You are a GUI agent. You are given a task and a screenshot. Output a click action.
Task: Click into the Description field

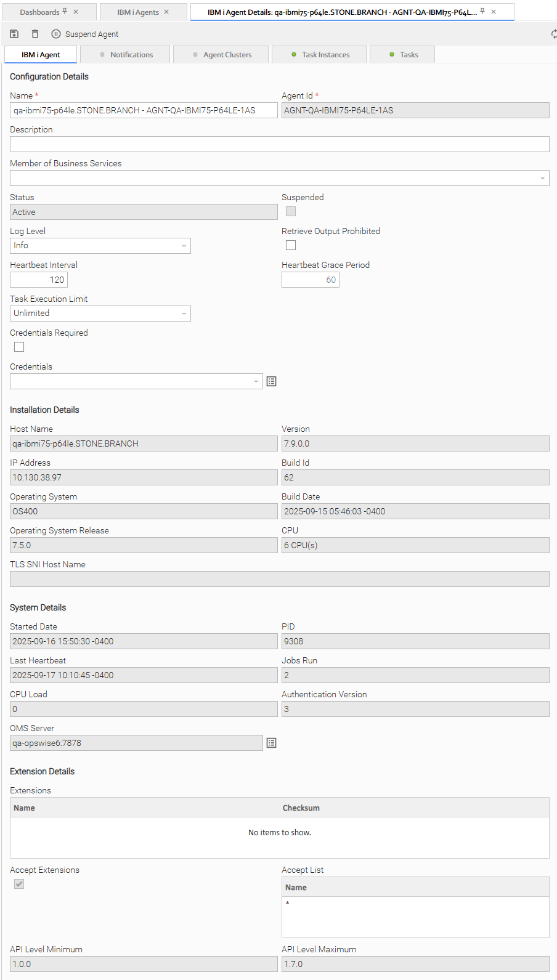[279, 144]
